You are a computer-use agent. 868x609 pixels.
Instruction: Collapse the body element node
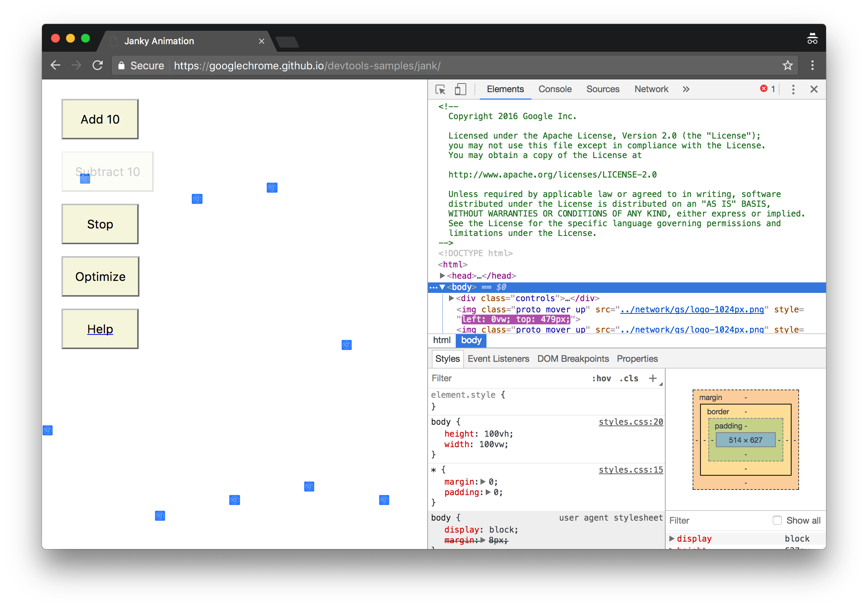(442, 288)
